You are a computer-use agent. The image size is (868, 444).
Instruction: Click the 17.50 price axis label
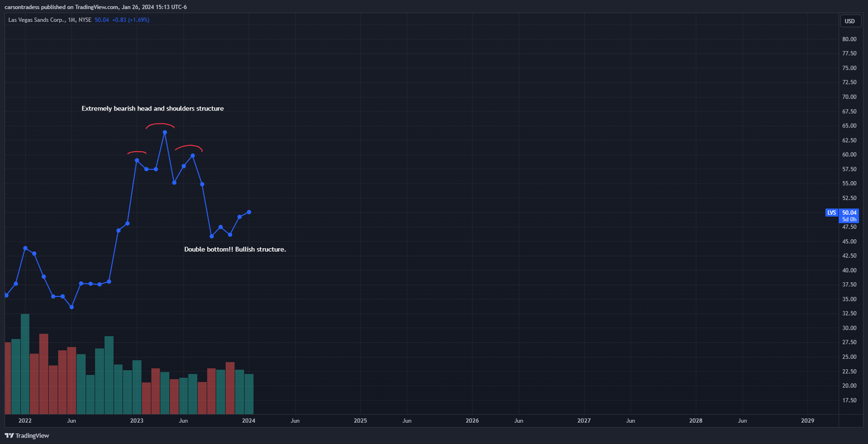click(849, 401)
